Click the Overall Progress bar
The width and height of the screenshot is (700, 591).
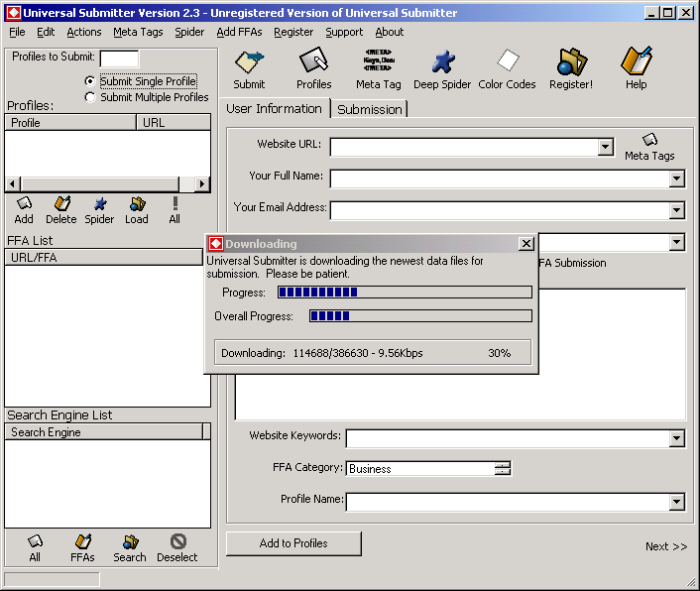(x=420, y=316)
